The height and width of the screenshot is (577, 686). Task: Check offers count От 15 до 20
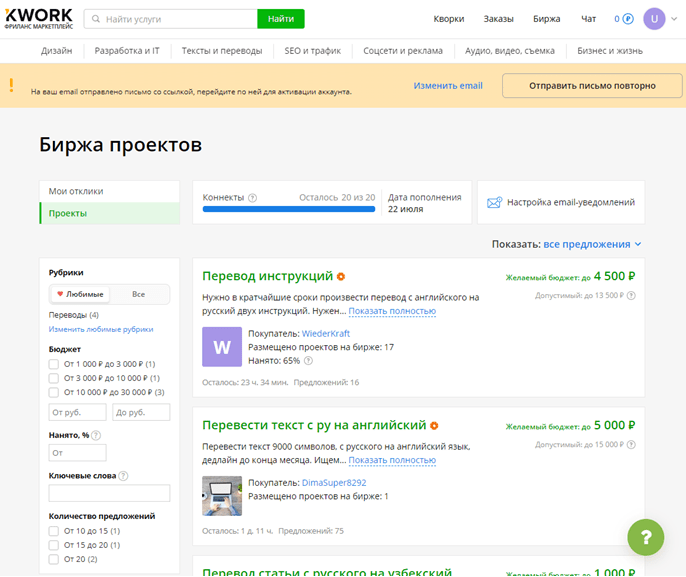click(x=54, y=545)
